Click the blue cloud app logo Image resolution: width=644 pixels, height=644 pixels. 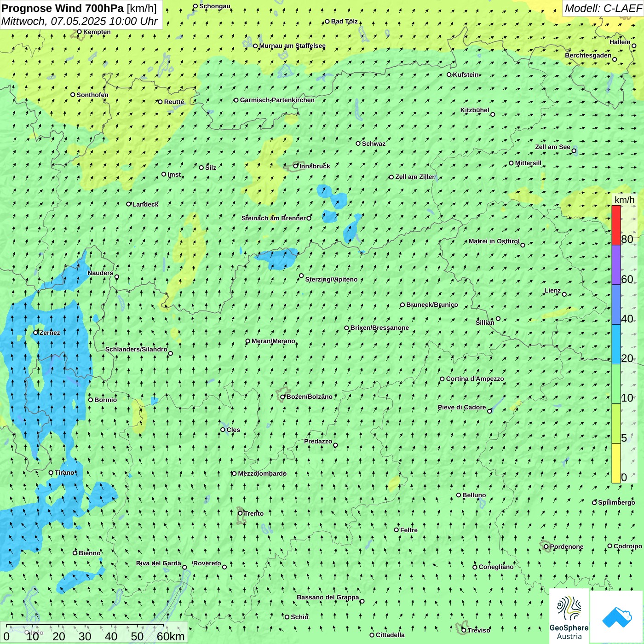click(x=616, y=617)
